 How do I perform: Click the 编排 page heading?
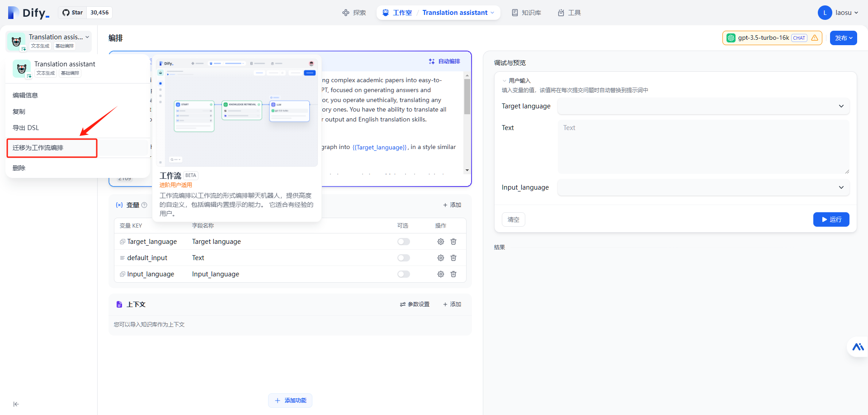point(116,38)
